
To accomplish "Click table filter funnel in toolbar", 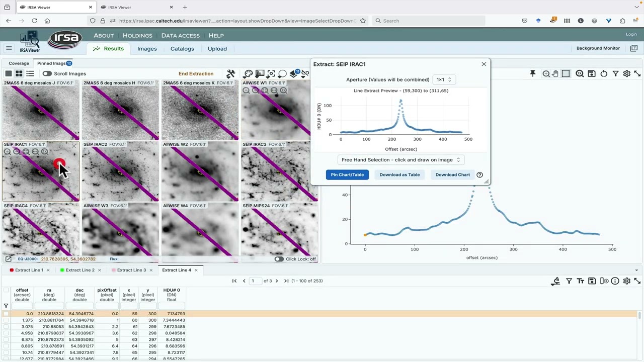I will point(569,281).
